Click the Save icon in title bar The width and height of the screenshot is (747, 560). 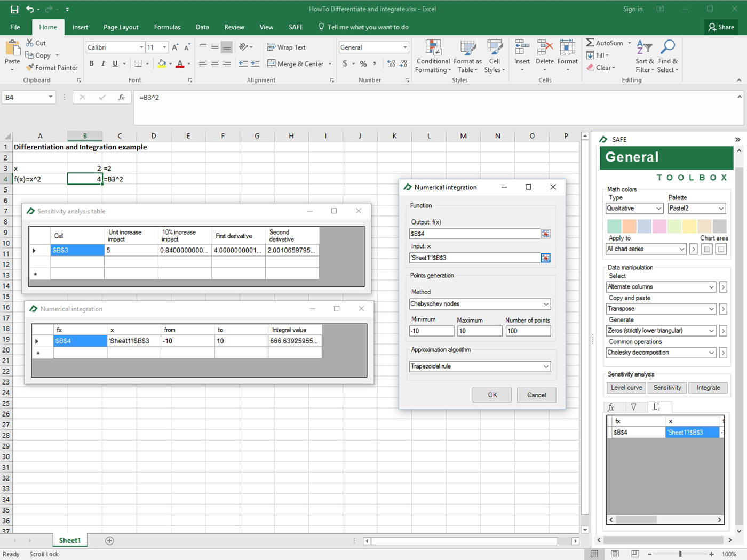(x=14, y=9)
